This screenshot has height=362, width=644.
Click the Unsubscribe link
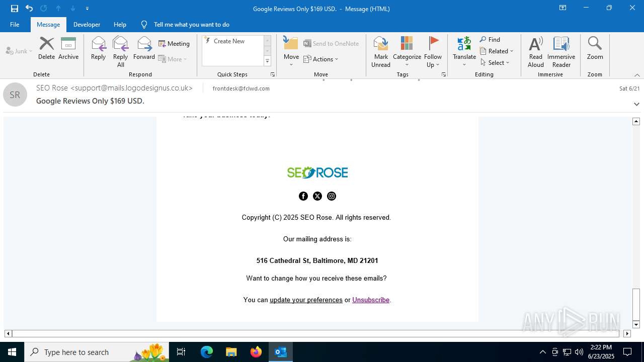point(371,300)
